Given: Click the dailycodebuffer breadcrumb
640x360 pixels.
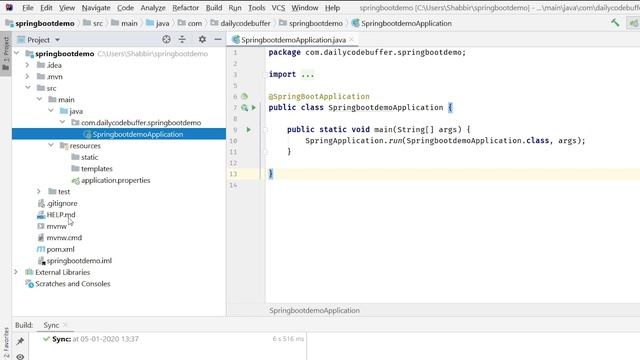Looking at the screenshot, I should (x=240, y=23).
